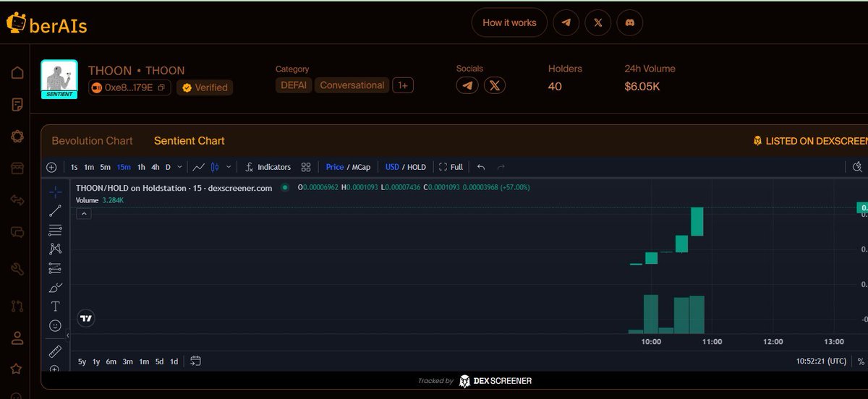Switch to the Bevolution Chart tab

[93, 141]
